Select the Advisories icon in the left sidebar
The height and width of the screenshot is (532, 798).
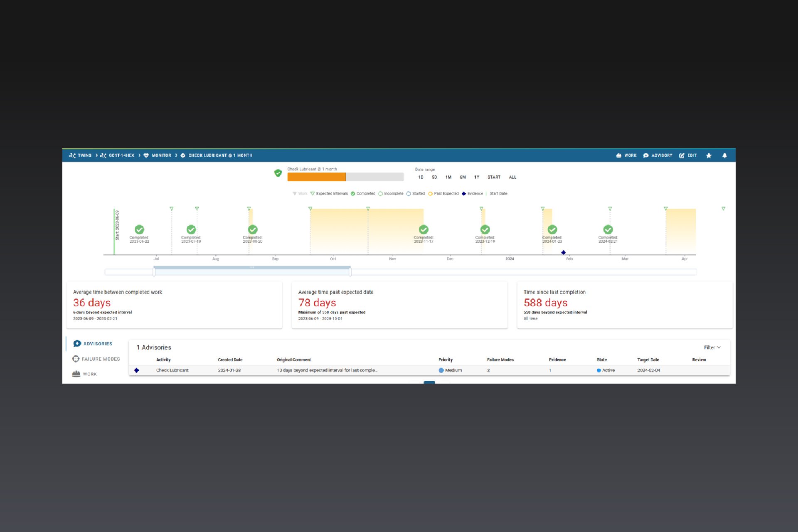pos(77,343)
